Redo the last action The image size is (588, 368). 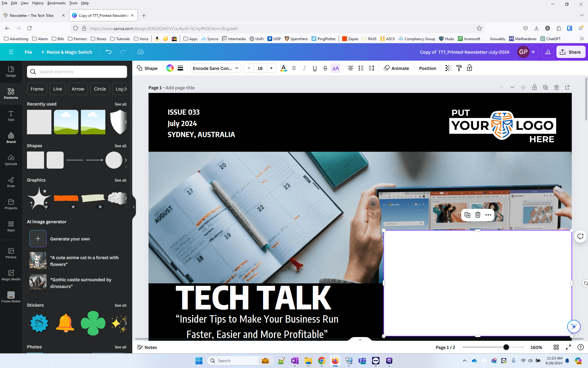click(x=123, y=52)
